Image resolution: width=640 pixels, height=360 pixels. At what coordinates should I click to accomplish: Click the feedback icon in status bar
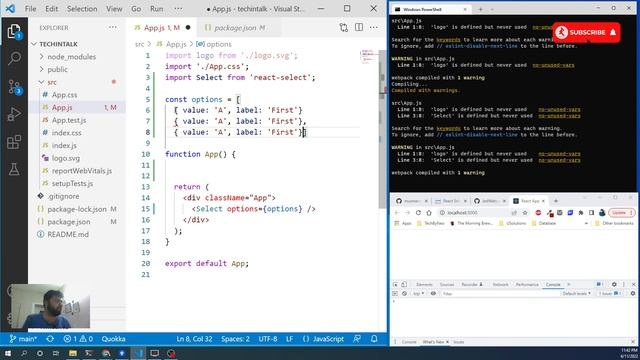[x=357, y=339]
